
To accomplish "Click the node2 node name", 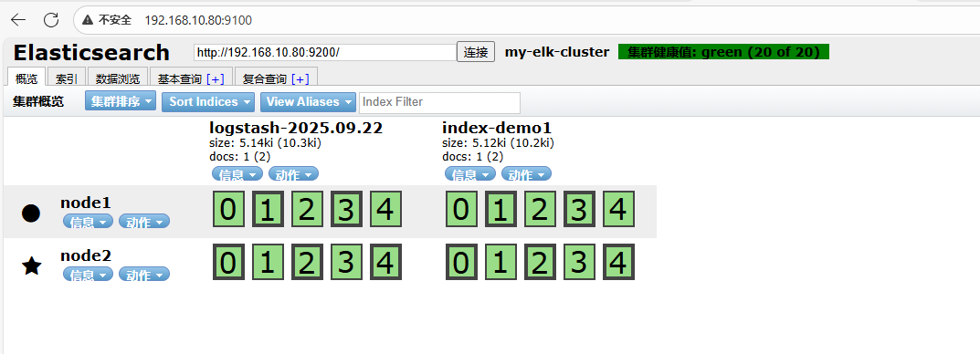I will pos(86,255).
